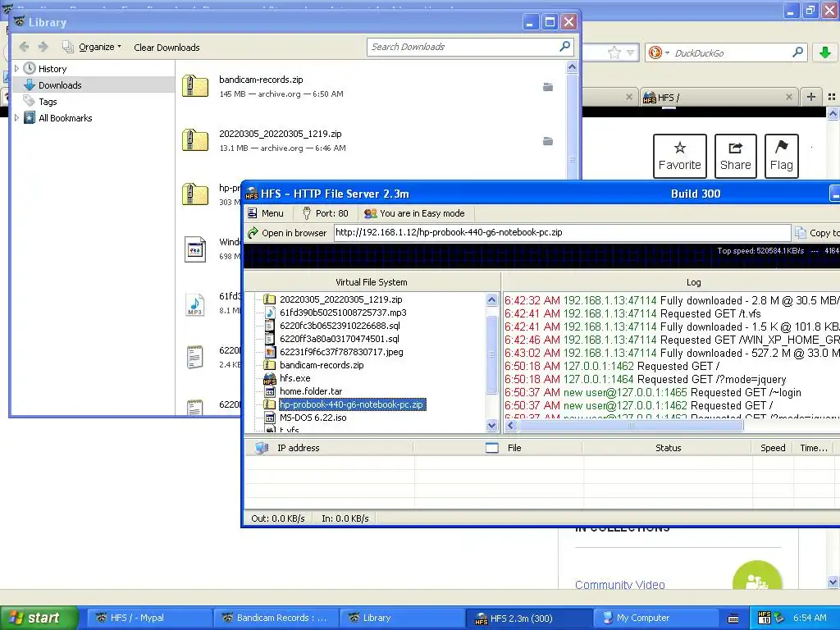Open the list all tabs button
Image resolution: width=840 pixels, height=630 pixels.
coord(832,97)
